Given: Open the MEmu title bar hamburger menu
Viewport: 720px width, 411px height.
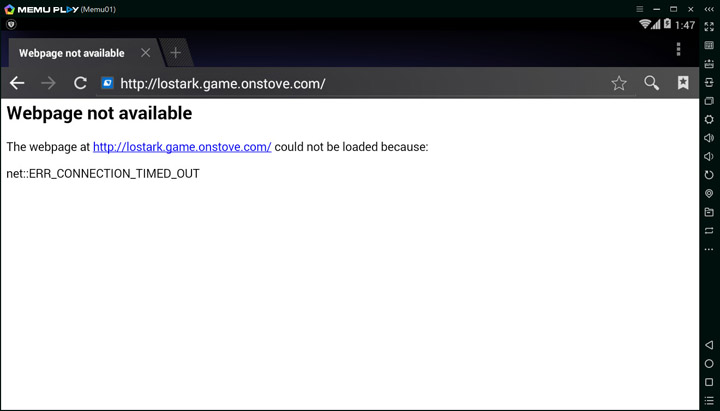Looking at the screenshot, I should pos(640,9).
